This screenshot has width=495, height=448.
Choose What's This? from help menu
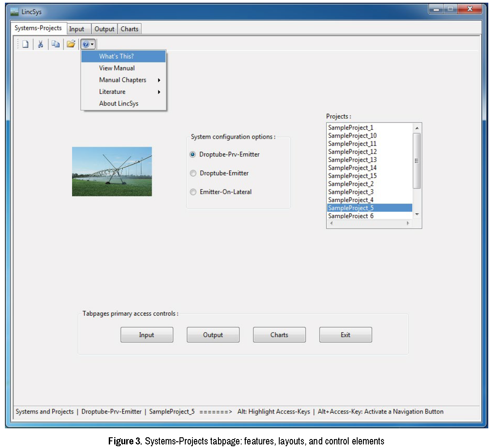click(116, 56)
